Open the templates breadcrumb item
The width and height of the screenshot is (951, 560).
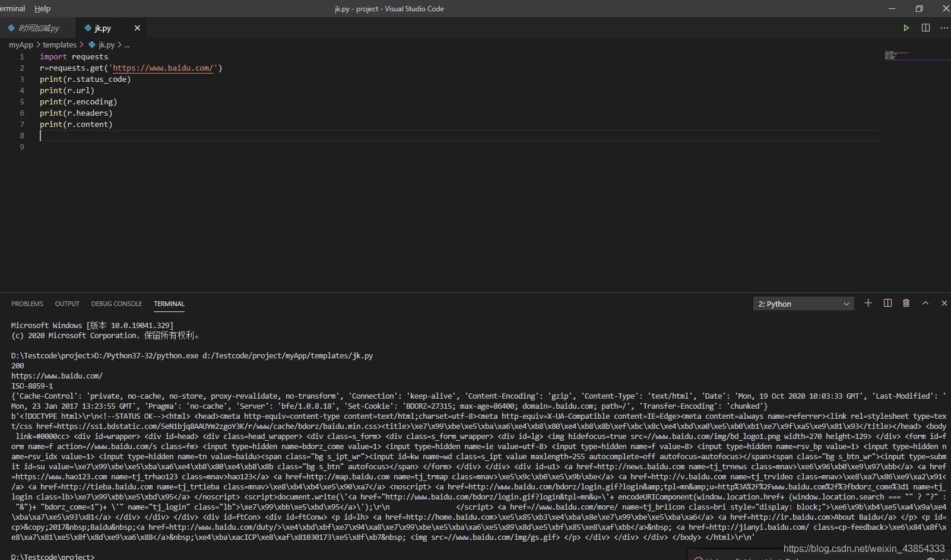tap(59, 44)
